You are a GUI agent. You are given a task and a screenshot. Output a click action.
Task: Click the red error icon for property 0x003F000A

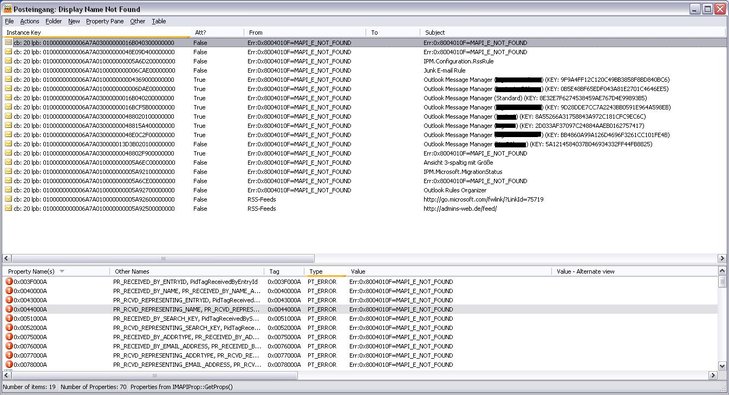pos(9,282)
